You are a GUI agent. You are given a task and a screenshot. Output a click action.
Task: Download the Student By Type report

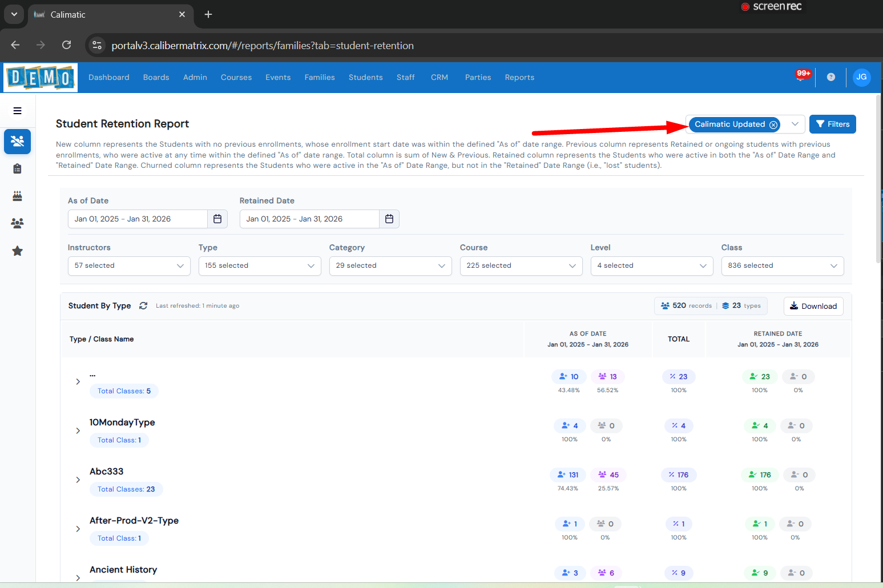813,307
